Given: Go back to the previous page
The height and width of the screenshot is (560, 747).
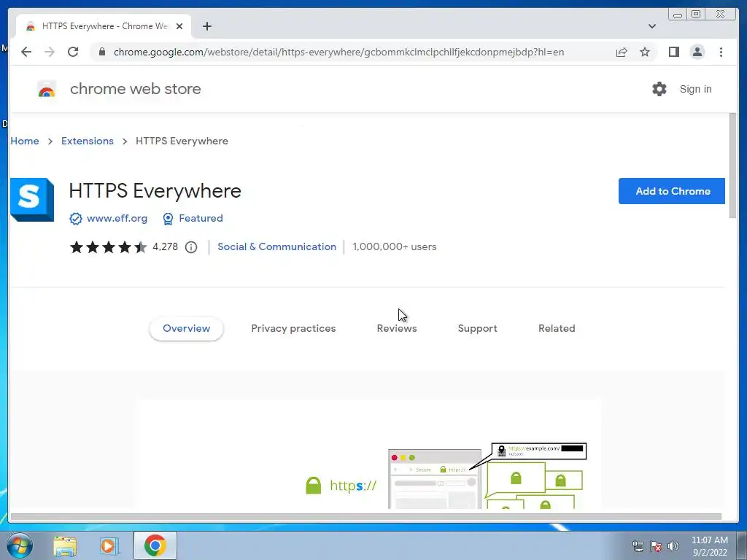Looking at the screenshot, I should [26, 52].
